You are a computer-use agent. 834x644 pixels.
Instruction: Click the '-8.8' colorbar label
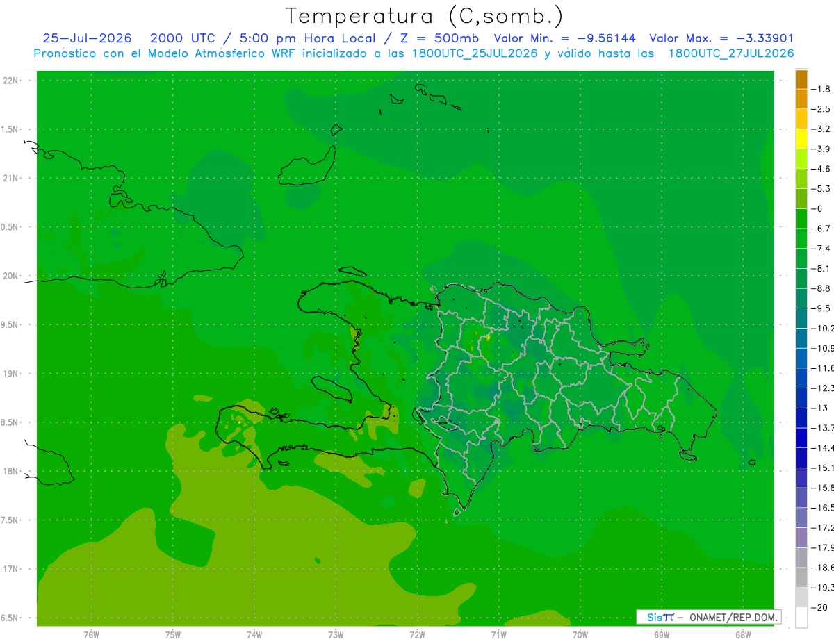pos(821,288)
